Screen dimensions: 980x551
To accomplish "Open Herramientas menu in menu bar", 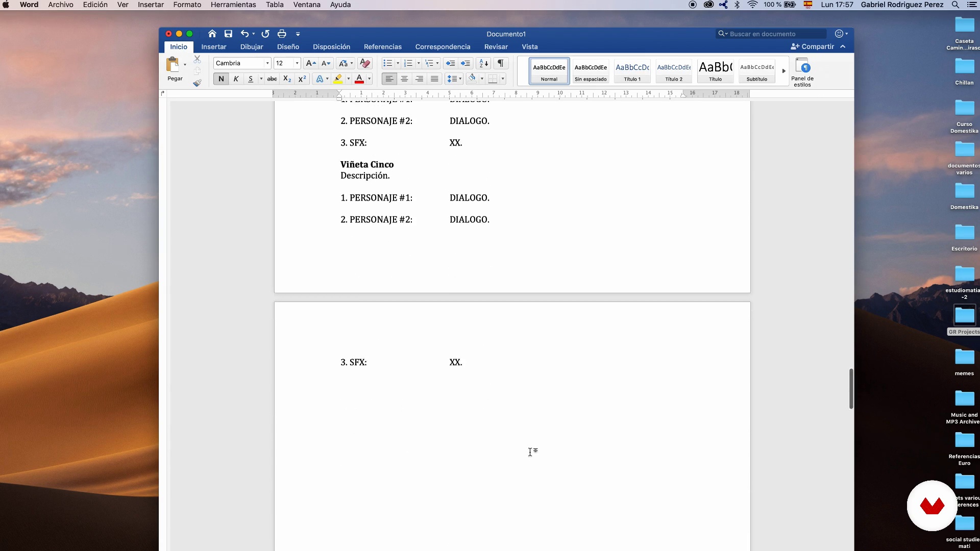I will [233, 5].
